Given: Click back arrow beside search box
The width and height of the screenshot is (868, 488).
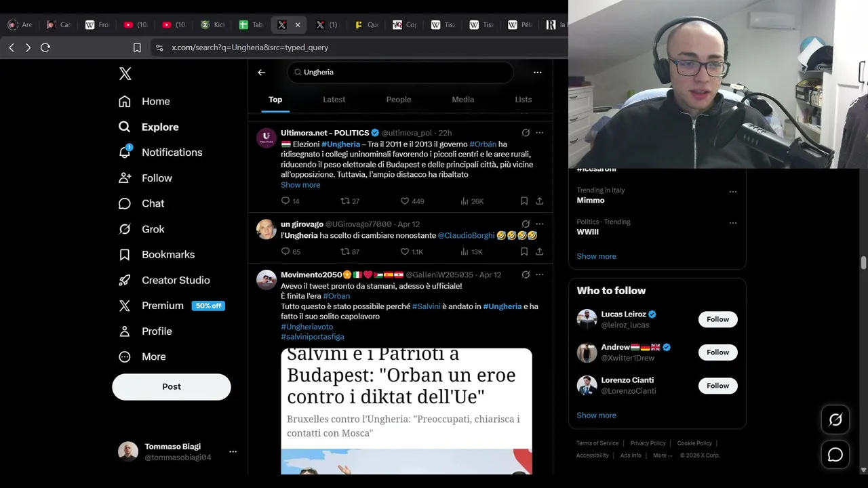Looking at the screenshot, I should point(261,72).
